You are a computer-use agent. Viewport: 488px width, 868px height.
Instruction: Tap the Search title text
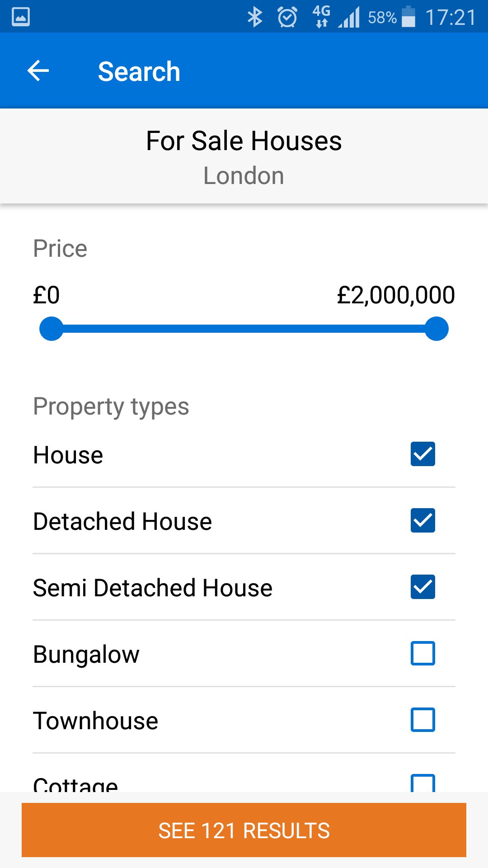click(139, 71)
